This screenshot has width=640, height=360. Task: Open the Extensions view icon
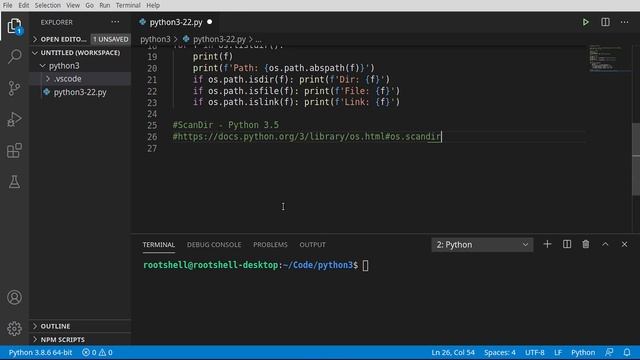[14, 151]
